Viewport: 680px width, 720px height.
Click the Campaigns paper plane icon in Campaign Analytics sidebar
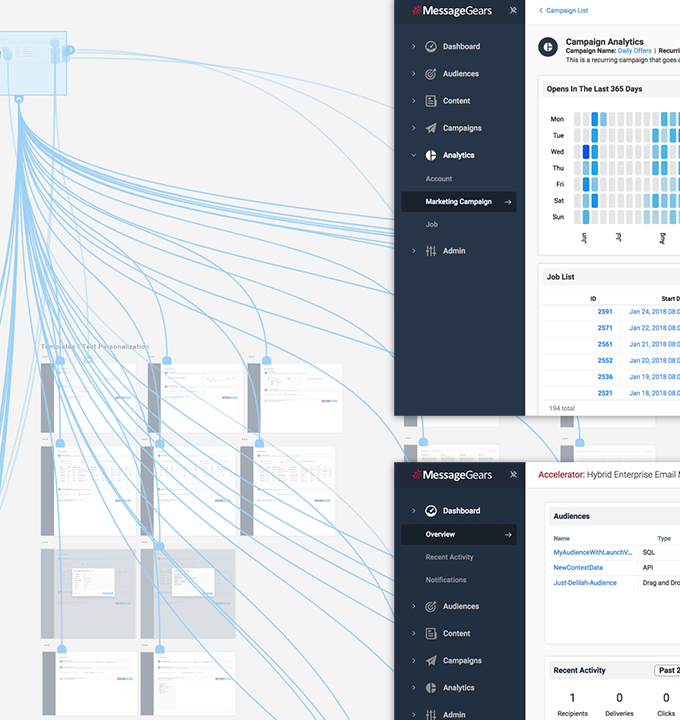coord(431,128)
